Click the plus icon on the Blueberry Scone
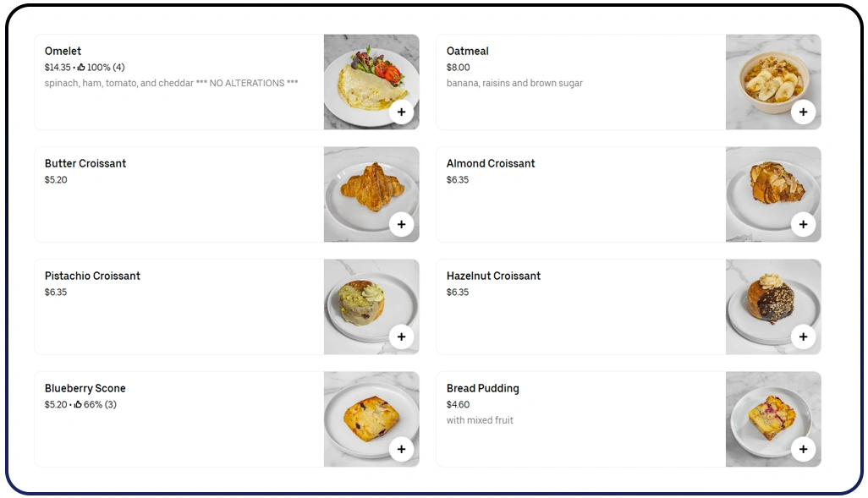868x498 pixels. 401,449
